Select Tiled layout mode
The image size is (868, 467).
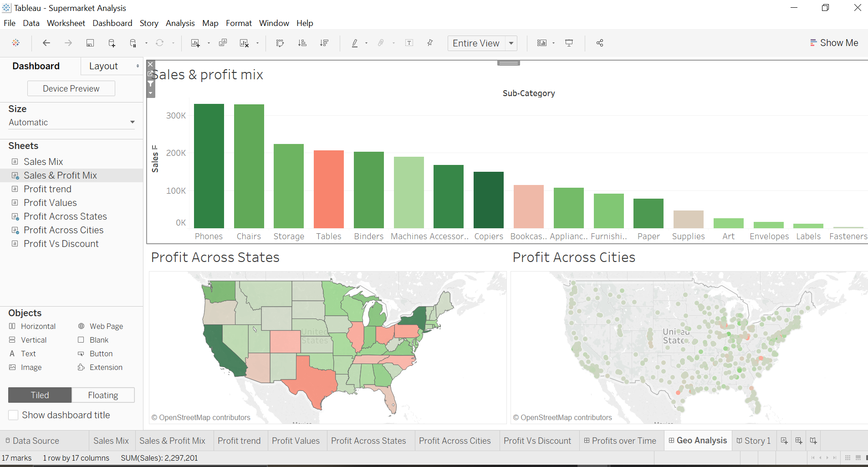(x=40, y=395)
